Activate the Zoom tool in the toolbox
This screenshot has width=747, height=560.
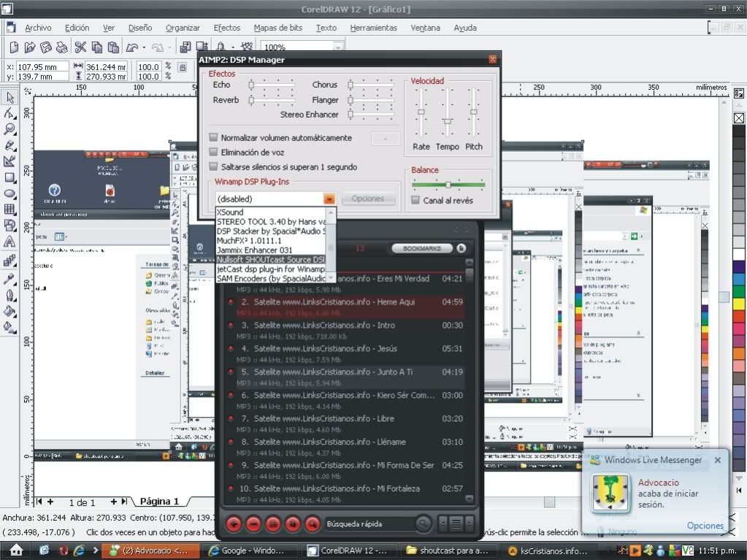point(9,129)
